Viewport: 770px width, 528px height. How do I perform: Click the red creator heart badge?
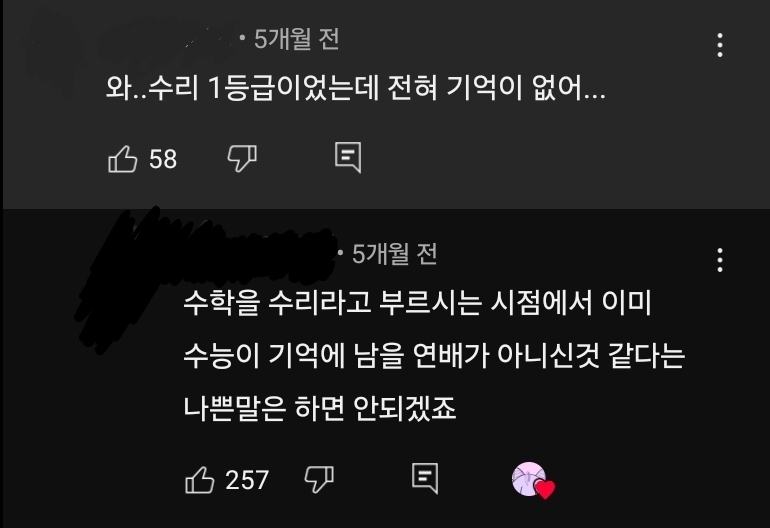click(x=545, y=489)
